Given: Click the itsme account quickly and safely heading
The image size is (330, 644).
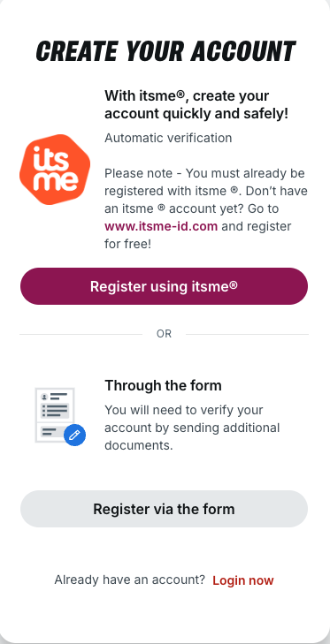Looking at the screenshot, I should 196,105.
